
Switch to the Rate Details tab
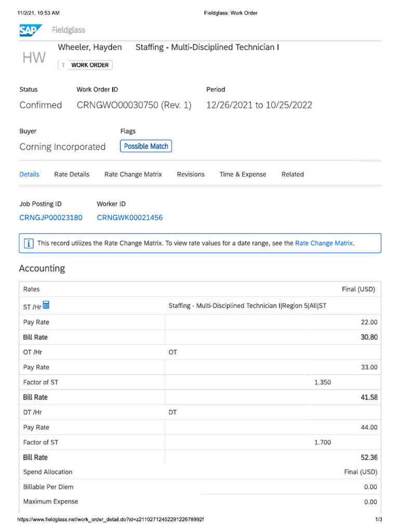[x=72, y=175]
